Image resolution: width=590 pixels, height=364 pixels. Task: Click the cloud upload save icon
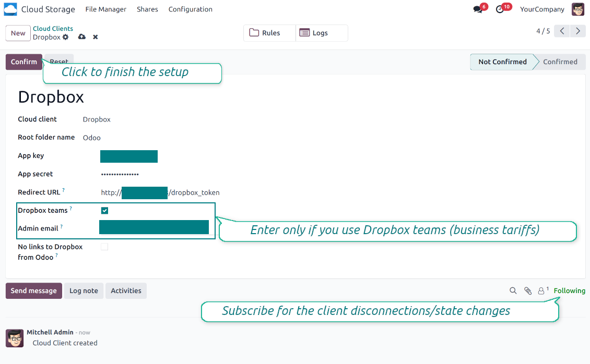pos(81,37)
